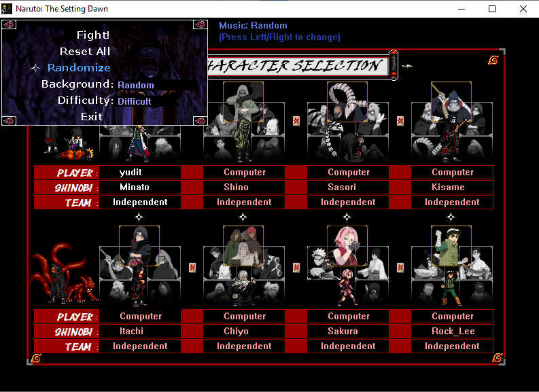Click shuriken icon above Itachi slot
Viewport: 539px width, 392px height.
[x=139, y=217]
